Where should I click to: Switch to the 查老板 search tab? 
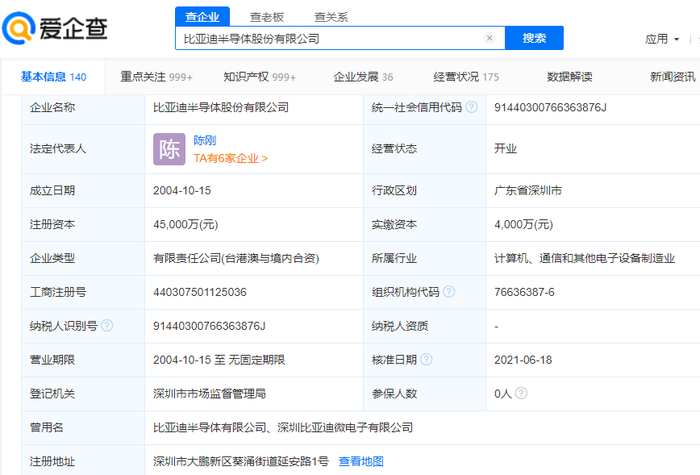pyautogui.click(x=267, y=17)
